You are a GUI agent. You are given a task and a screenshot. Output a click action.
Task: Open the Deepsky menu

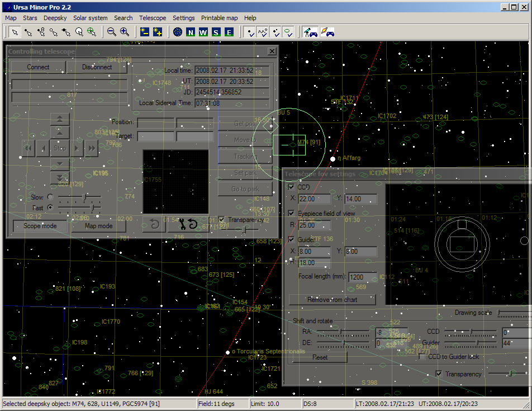pyautogui.click(x=55, y=18)
